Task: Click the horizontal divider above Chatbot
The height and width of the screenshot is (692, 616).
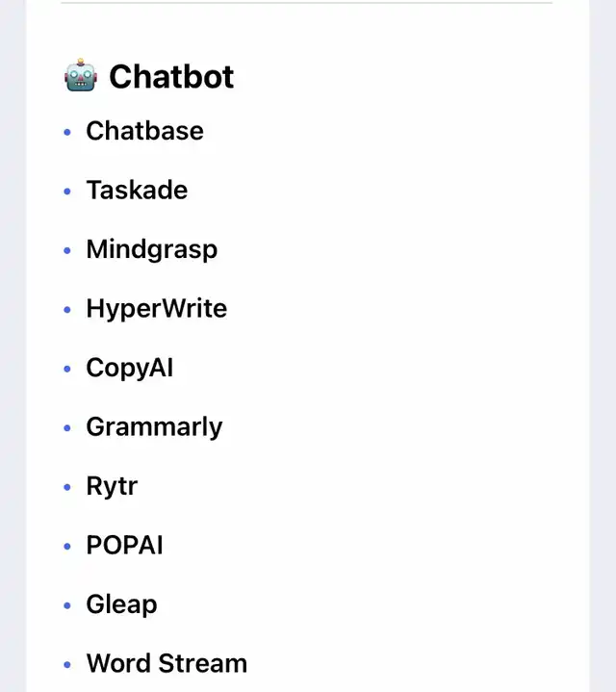Action: 306,3
